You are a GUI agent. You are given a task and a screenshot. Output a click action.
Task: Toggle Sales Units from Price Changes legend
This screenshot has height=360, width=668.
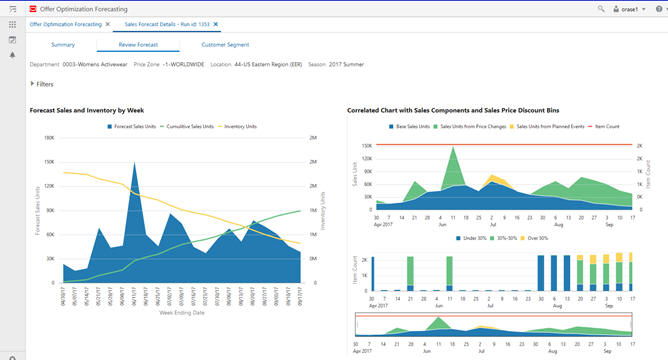pos(469,127)
